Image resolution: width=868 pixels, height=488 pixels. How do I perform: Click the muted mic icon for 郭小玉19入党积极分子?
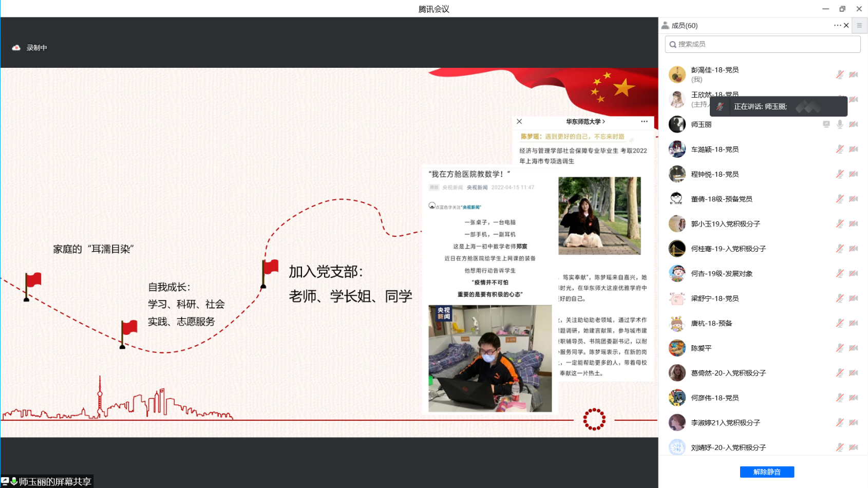tap(840, 223)
